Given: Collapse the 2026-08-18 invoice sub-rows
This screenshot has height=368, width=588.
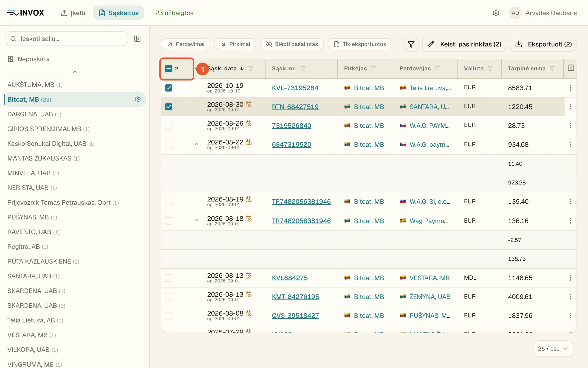Looking at the screenshot, I should [x=197, y=220].
